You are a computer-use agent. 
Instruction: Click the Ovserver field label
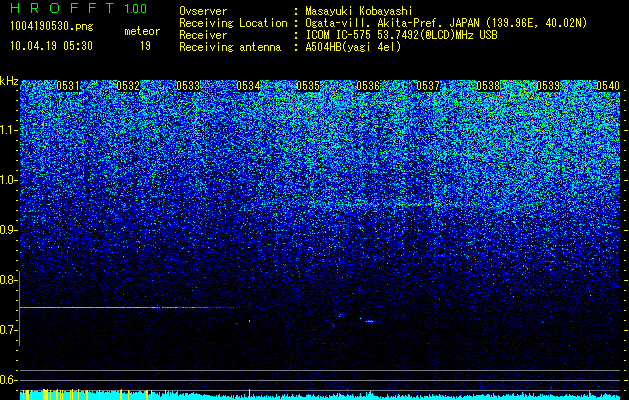[x=203, y=11]
